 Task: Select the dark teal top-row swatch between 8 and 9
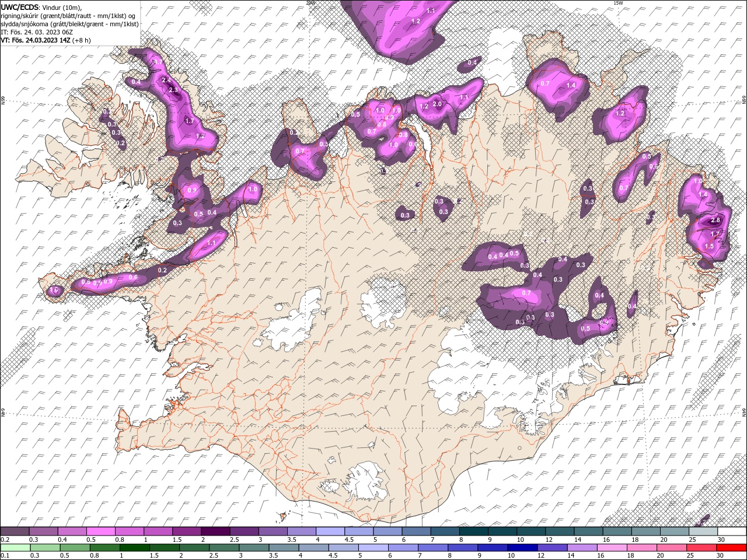coord(474,531)
